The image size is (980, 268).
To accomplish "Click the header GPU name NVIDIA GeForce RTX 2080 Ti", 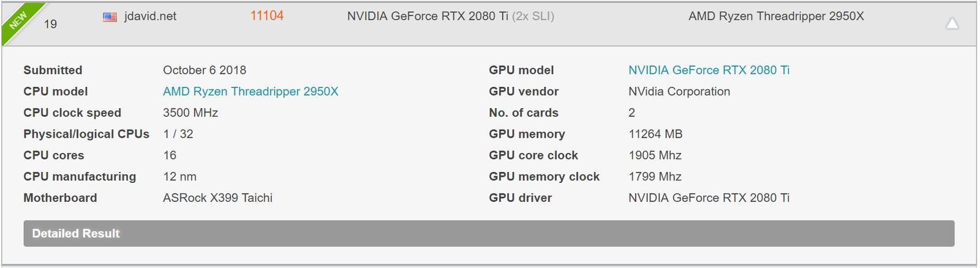I will (x=428, y=17).
